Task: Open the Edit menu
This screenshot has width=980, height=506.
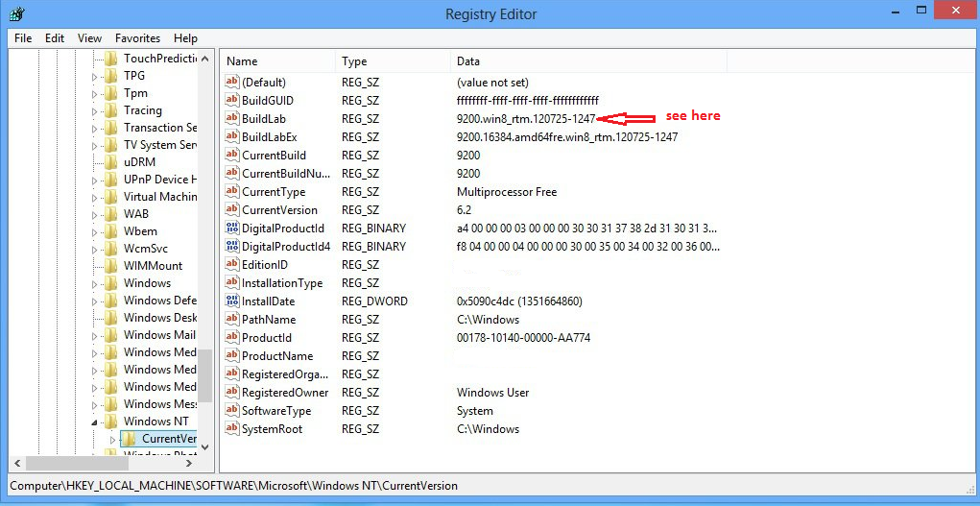Action: point(55,38)
